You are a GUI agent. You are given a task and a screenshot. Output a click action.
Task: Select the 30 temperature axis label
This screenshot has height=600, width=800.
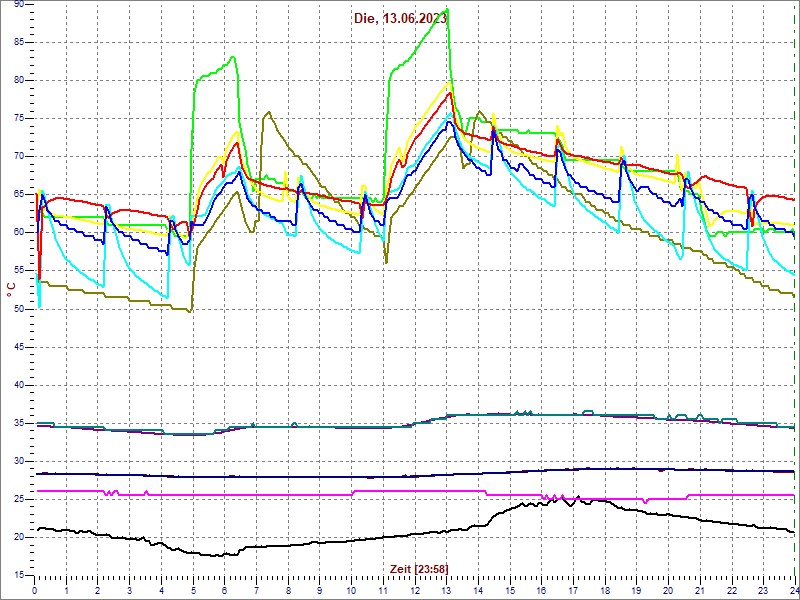pos(18,461)
